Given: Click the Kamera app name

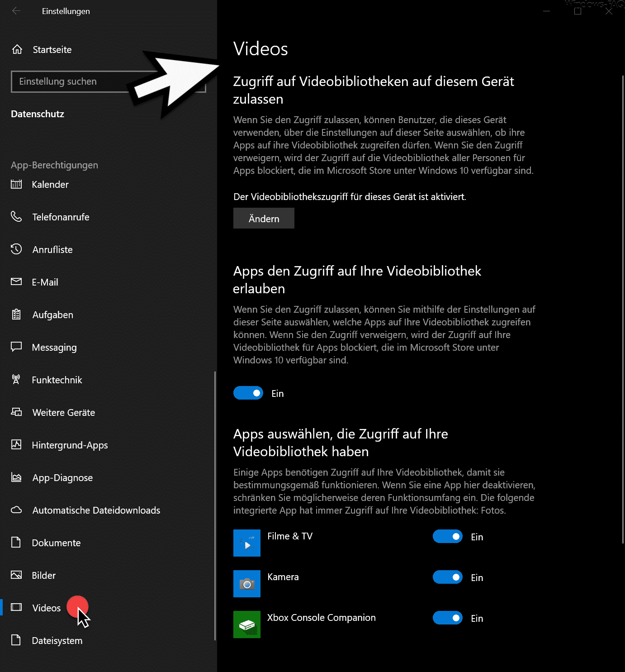Looking at the screenshot, I should coord(283,577).
